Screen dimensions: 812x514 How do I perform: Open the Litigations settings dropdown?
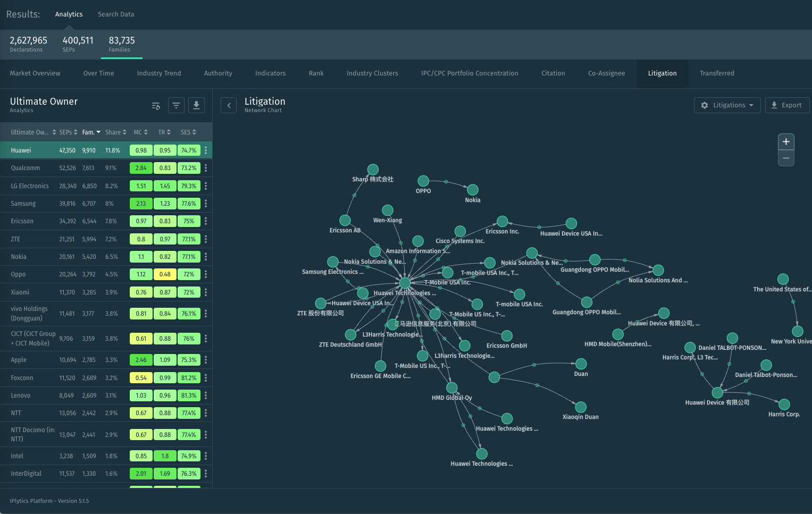click(727, 105)
